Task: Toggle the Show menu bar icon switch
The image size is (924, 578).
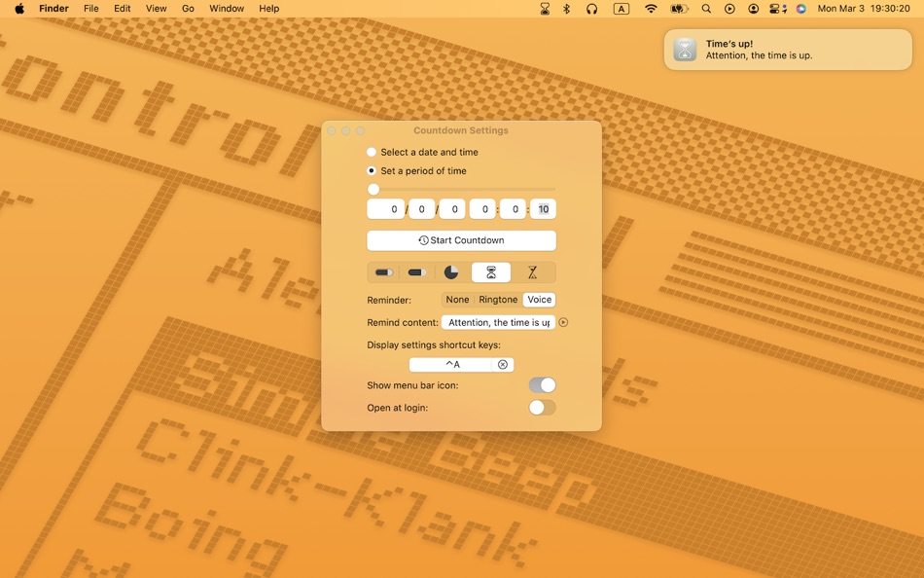Action: click(x=542, y=385)
